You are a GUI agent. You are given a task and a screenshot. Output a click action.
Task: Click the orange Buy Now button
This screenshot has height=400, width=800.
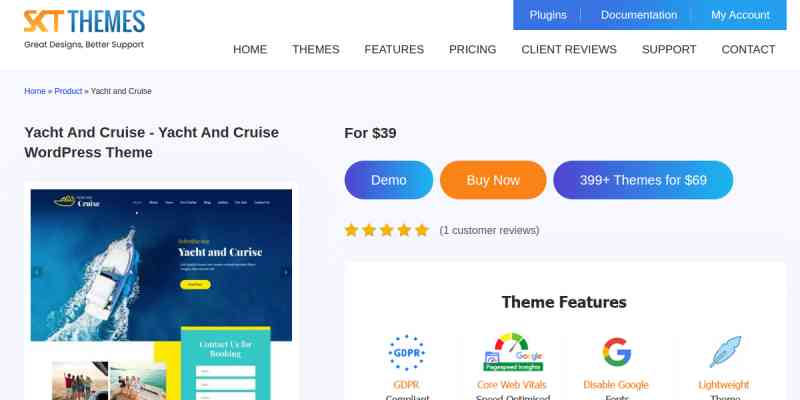tap(493, 180)
